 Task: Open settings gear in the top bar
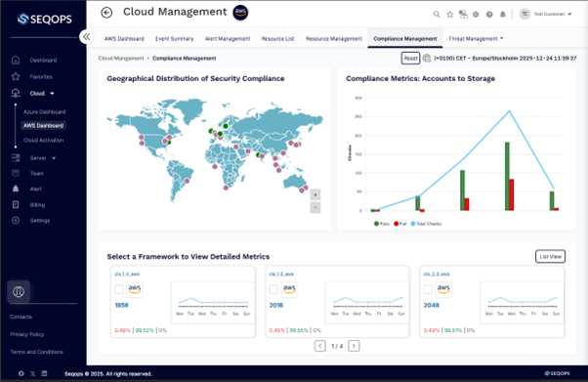pos(476,15)
